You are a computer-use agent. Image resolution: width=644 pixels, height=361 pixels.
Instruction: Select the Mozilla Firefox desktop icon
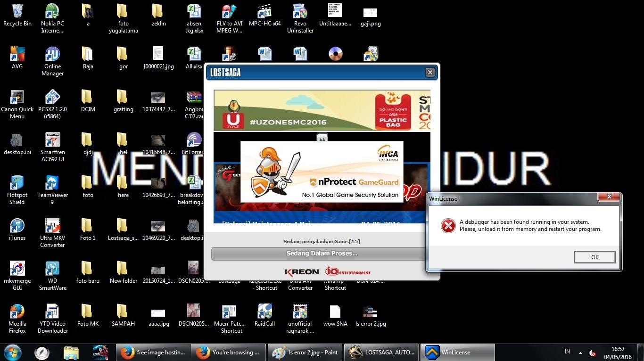pos(17,319)
